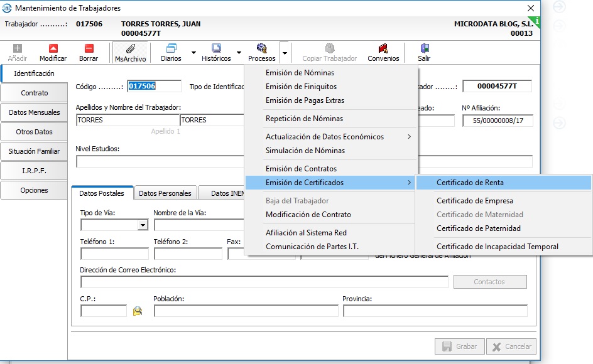Click the Provincia input field

click(435, 311)
